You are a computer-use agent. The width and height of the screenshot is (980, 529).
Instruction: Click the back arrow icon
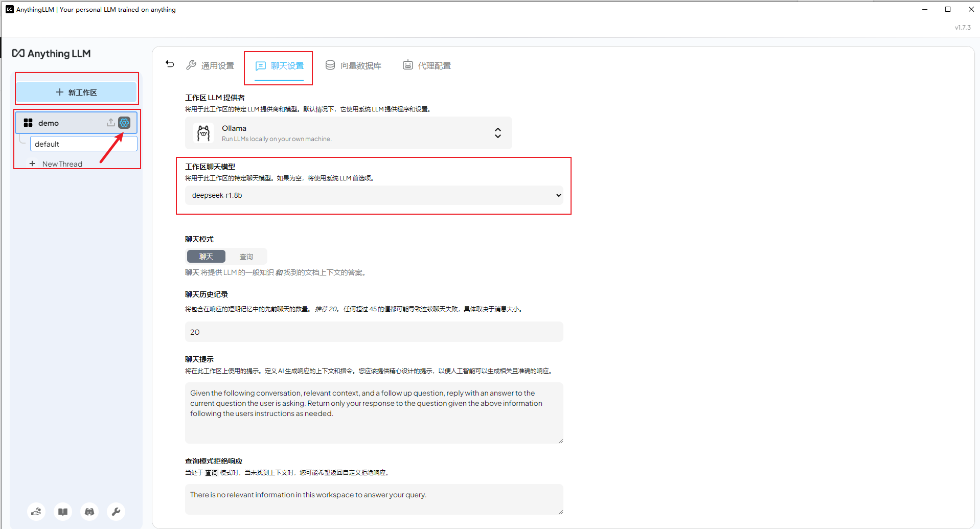(170, 64)
